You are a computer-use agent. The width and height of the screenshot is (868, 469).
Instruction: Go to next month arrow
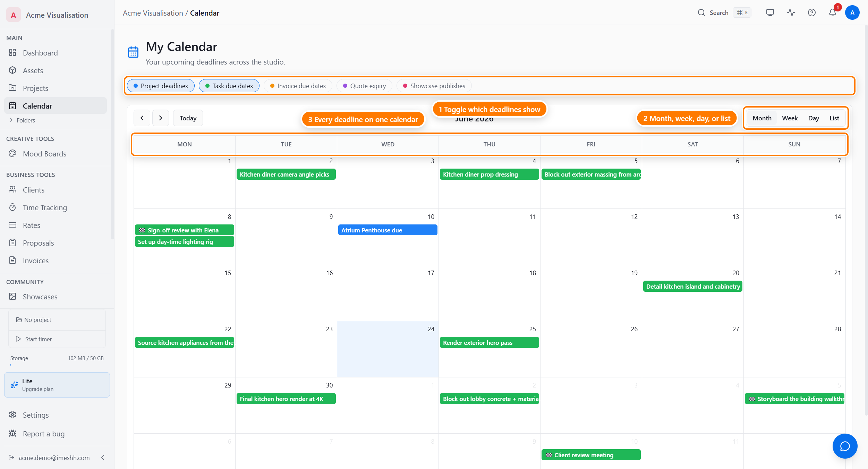pyautogui.click(x=161, y=118)
